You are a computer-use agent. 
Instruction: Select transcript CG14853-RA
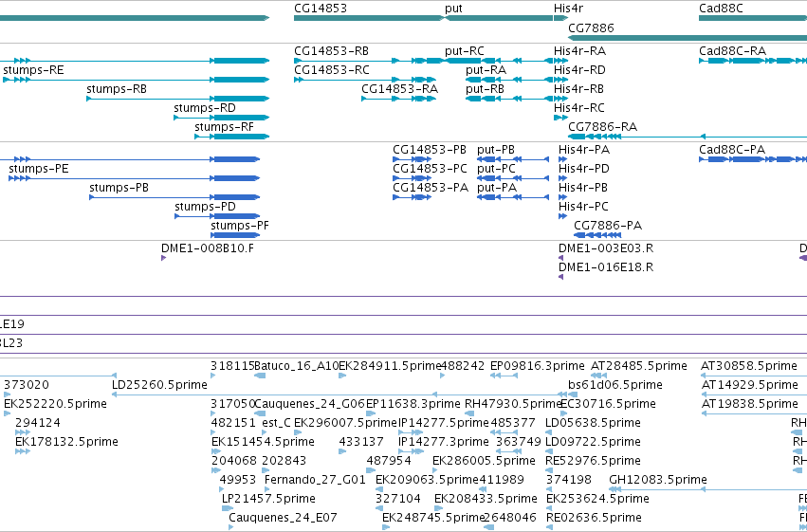399,99
